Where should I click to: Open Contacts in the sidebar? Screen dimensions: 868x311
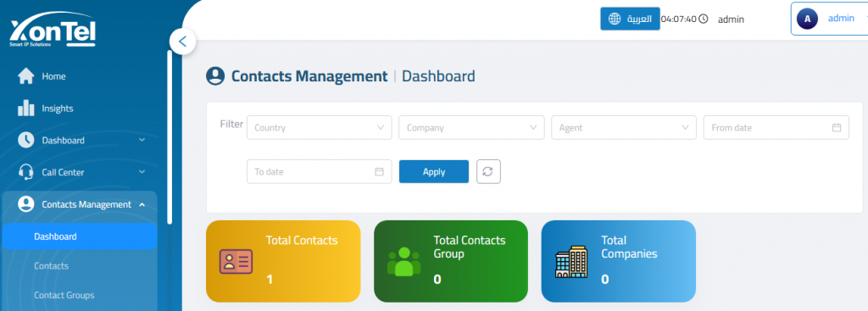click(x=52, y=266)
